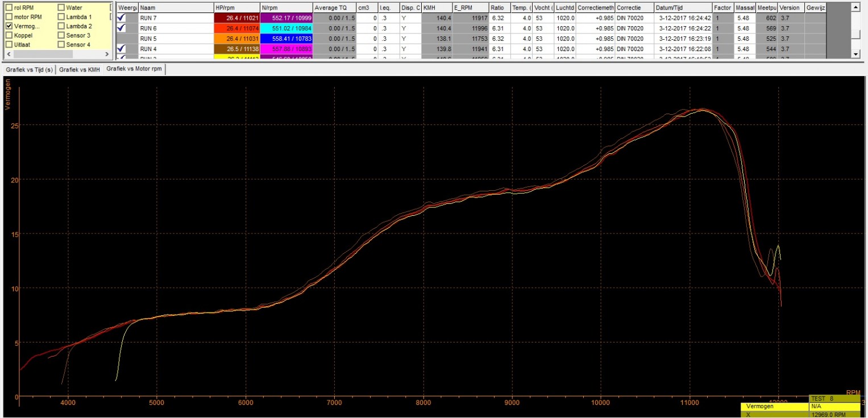Click the Factor column header
868x418 pixels.
(x=723, y=8)
